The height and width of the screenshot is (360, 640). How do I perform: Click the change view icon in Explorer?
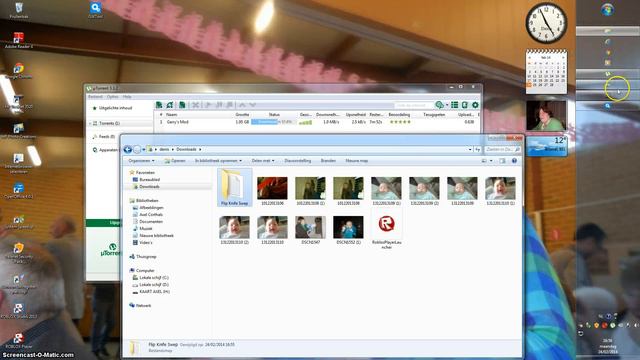pyautogui.click(x=484, y=161)
